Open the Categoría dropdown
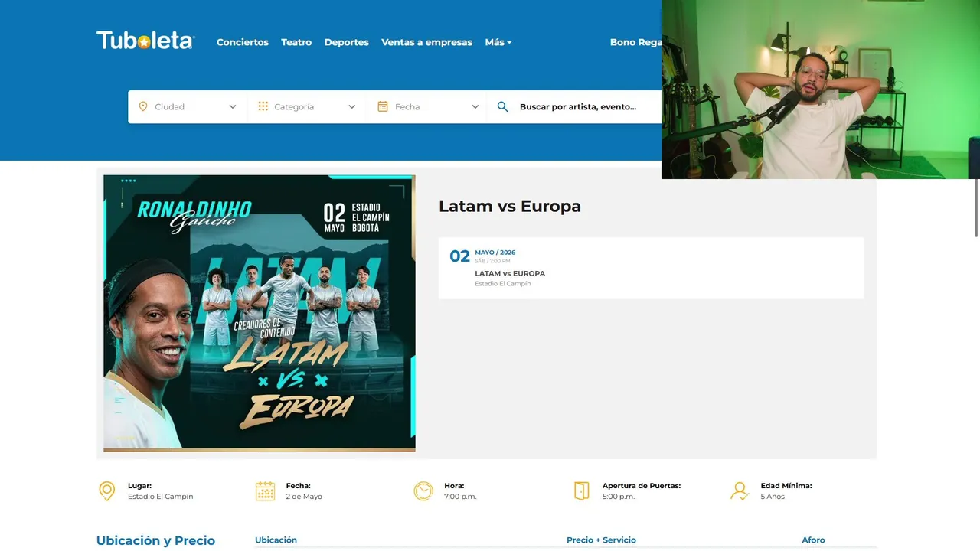Viewport: 980px width, 551px height. (x=307, y=107)
